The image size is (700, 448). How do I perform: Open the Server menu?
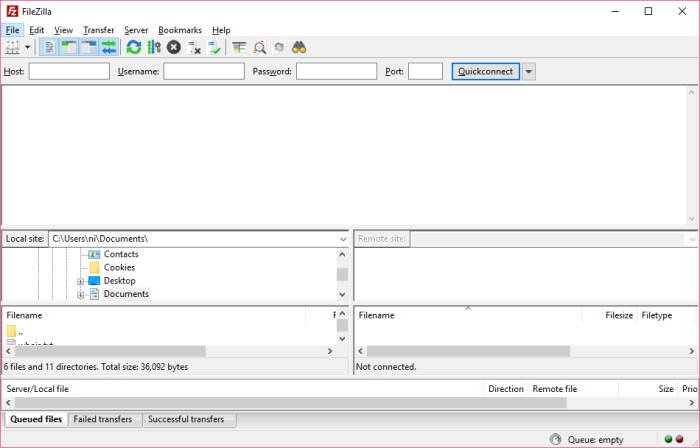point(136,30)
